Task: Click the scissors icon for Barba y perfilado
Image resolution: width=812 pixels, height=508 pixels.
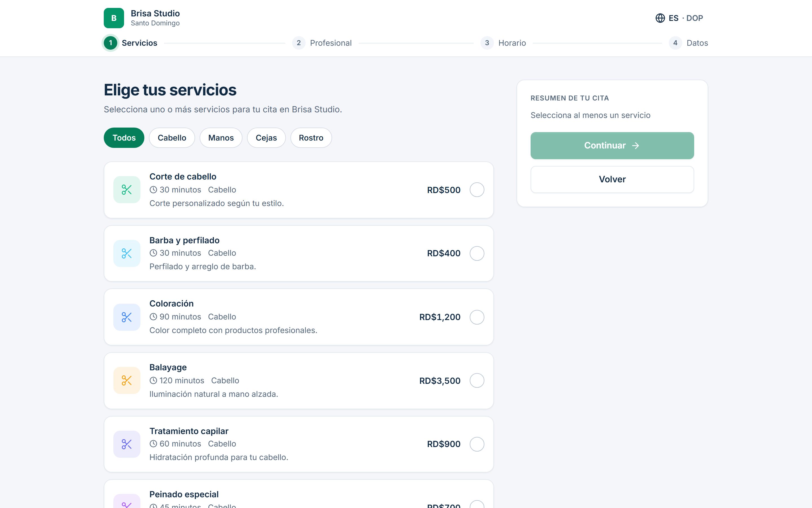Action: coord(127,253)
